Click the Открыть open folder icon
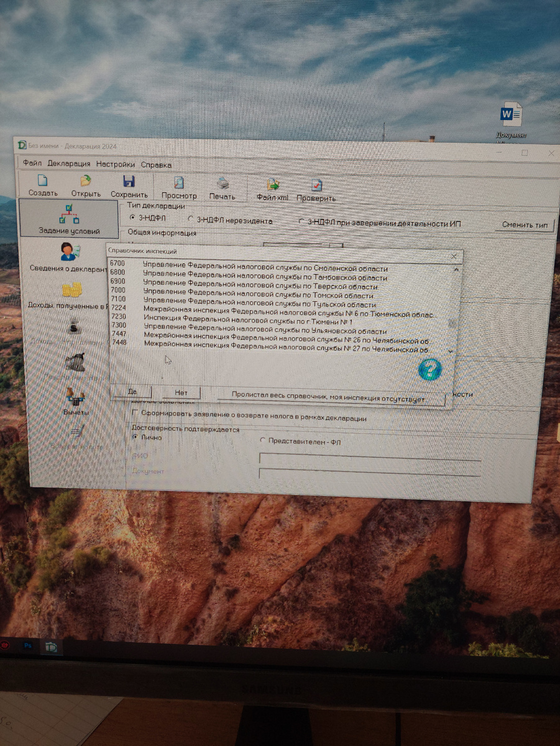560x746 pixels. pos(86,181)
